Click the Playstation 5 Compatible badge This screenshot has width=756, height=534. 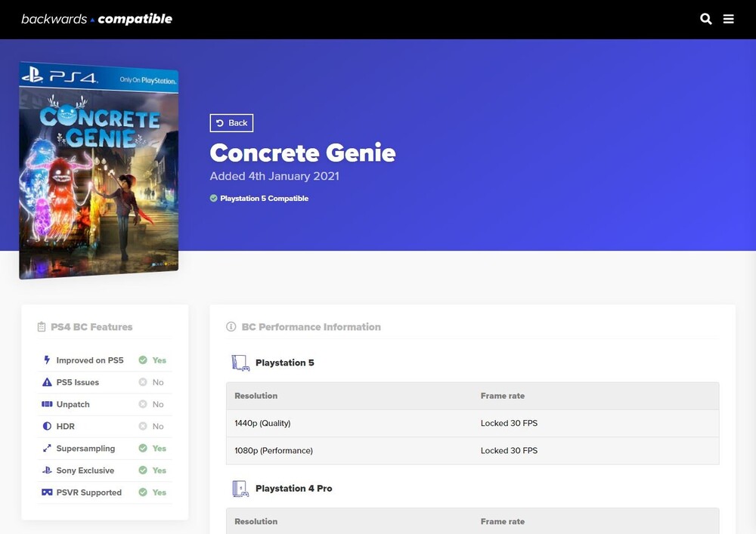[259, 199]
